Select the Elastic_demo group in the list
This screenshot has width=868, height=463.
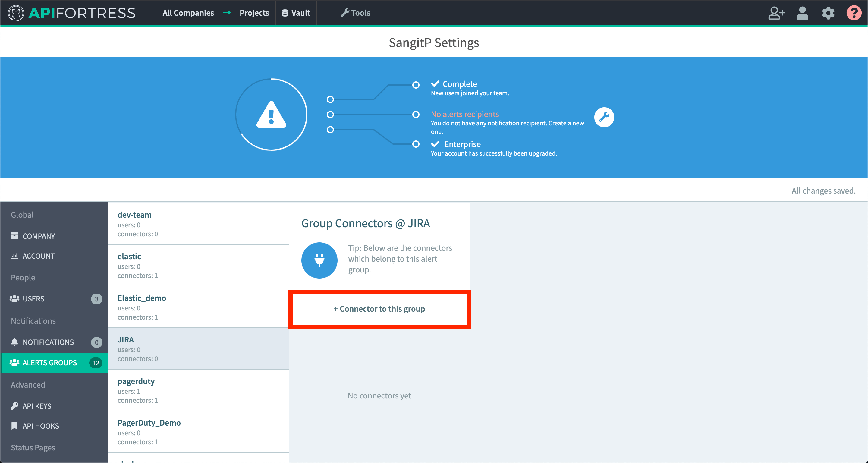[x=142, y=298]
